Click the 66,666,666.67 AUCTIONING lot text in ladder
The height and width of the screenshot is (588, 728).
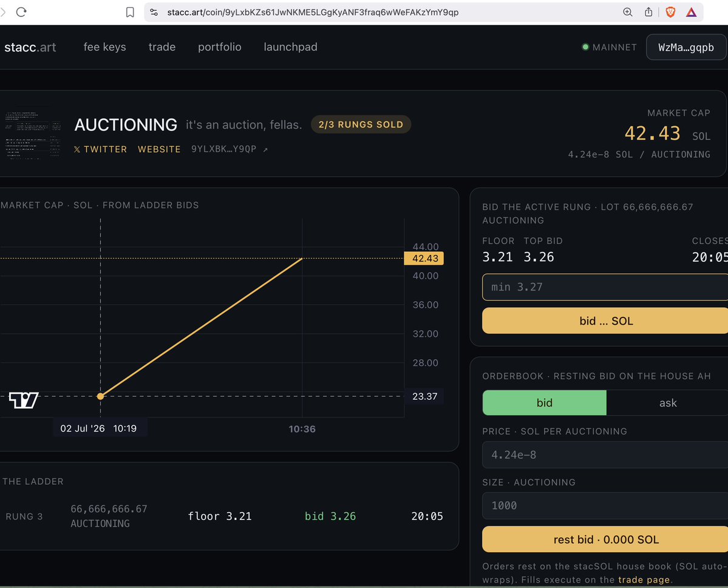[109, 516]
